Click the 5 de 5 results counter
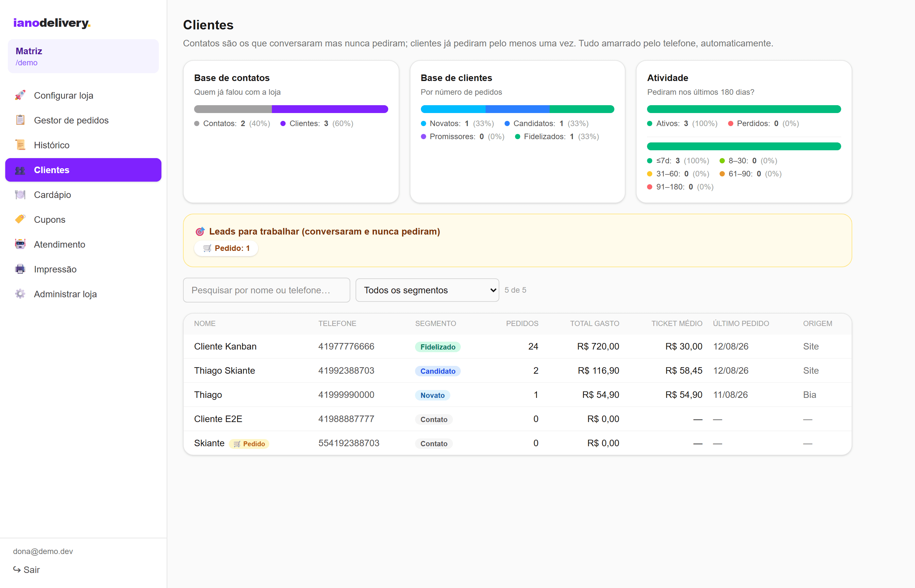Viewport: 915px width, 588px height. (515, 290)
